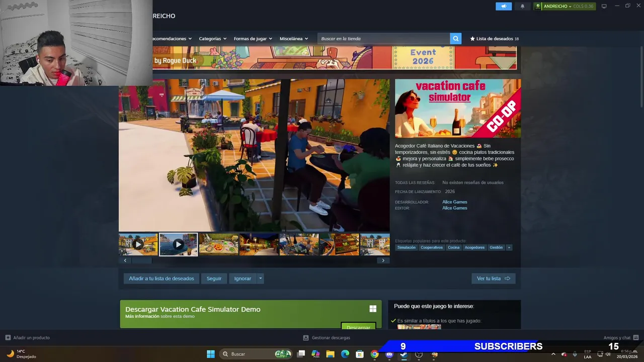The width and height of the screenshot is (644, 362).
Task: Click the main gameplay video preview
Action: (x=254, y=155)
